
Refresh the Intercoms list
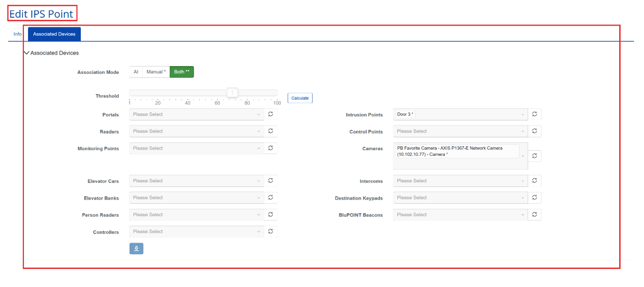[x=535, y=181]
